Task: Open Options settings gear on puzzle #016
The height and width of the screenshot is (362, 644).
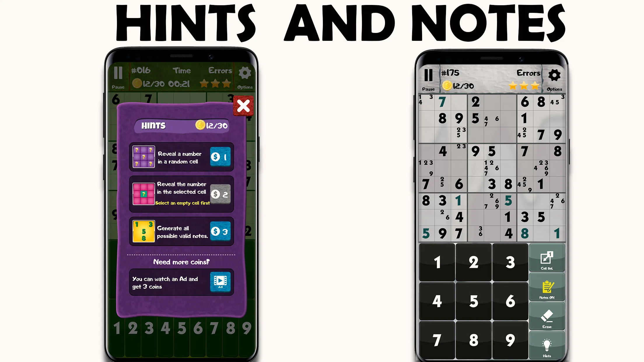Action: [x=245, y=72]
